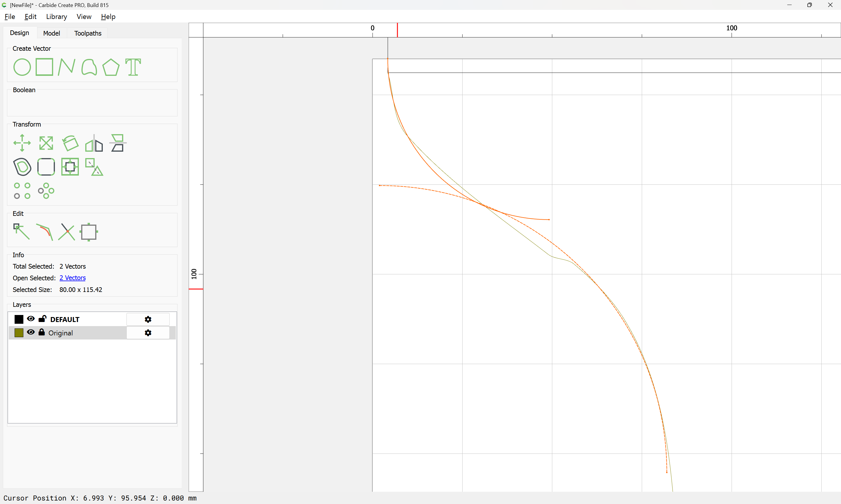The height and width of the screenshot is (504, 841).
Task: Choose the Polyline vector tool
Action: pyautogui.click(x=66, y=67)
